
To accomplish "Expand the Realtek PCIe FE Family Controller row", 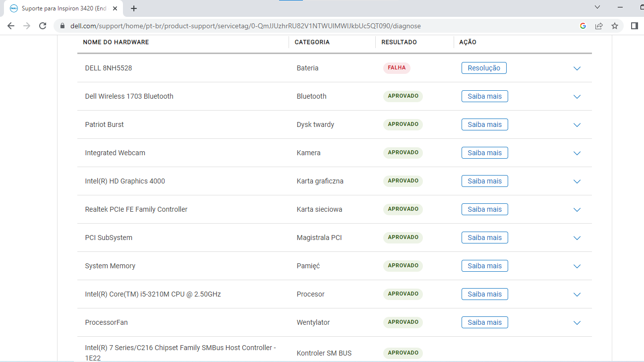I will point(577,210).
